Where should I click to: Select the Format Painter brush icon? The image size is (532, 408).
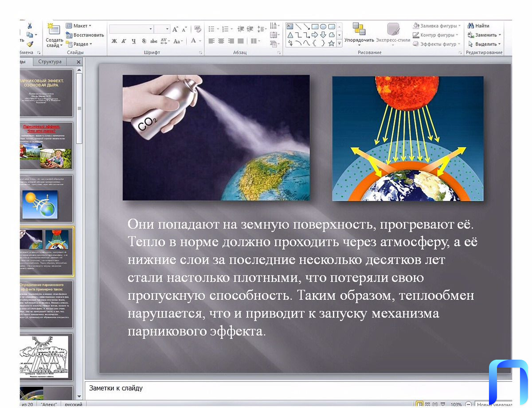30,44
